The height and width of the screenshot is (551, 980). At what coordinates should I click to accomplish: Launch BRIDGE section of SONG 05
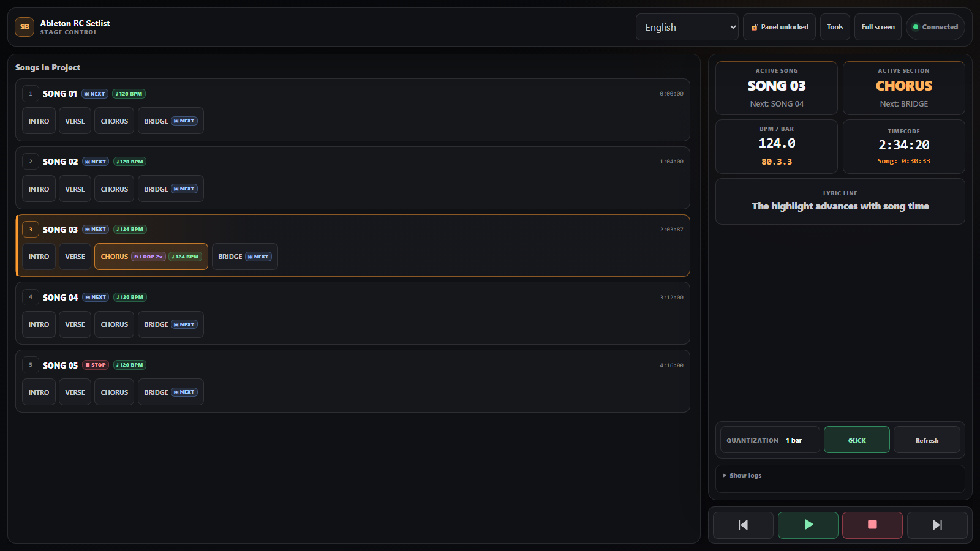coord(170,392)
